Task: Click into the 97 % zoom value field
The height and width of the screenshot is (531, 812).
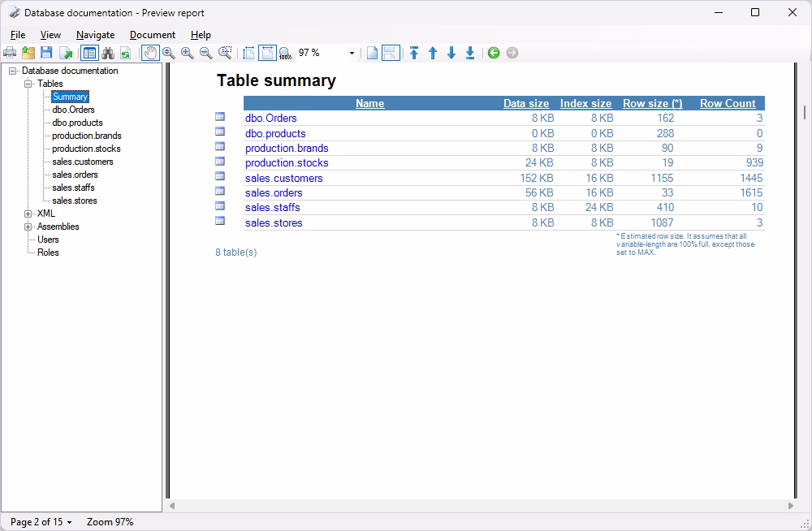Action: click(321, 53)
